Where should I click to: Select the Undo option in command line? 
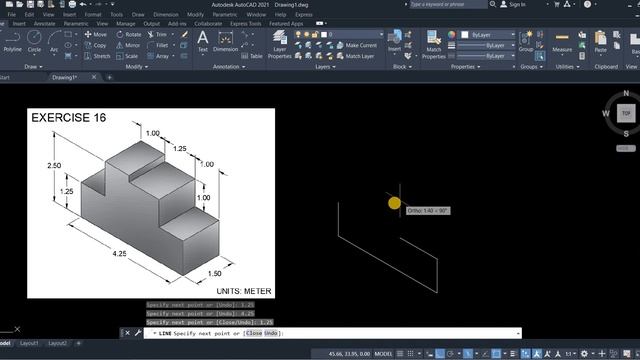click(270, 333)
